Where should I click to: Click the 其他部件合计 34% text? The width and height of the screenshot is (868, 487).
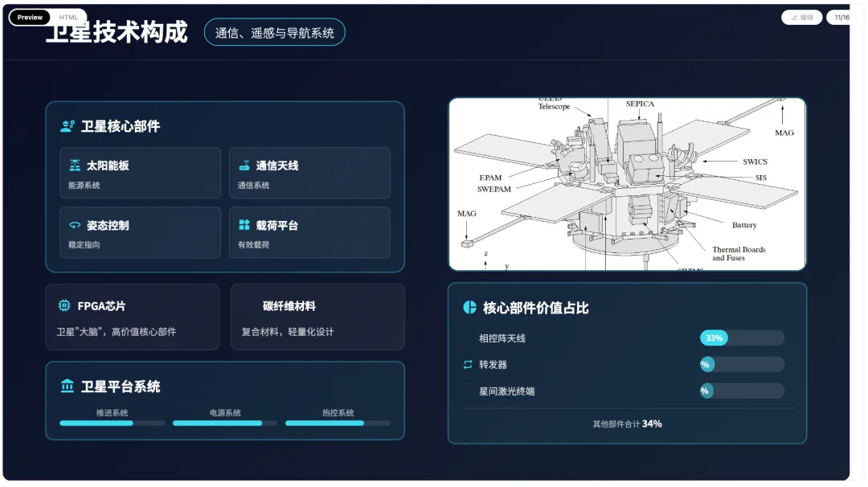(627, 424)
